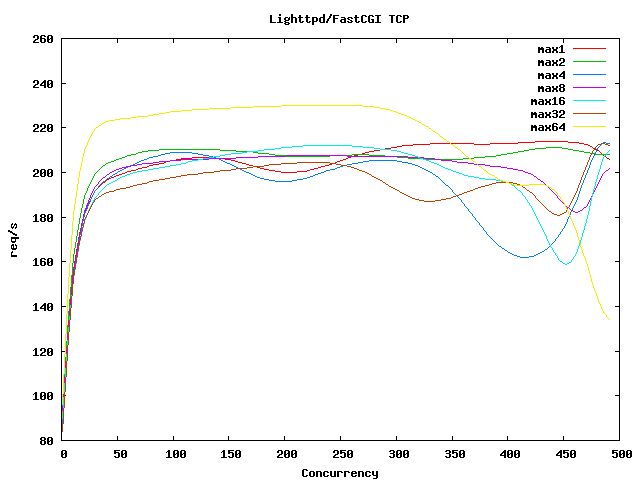Click the max16 legend label

pyautogui.click(x=548, y=101)
